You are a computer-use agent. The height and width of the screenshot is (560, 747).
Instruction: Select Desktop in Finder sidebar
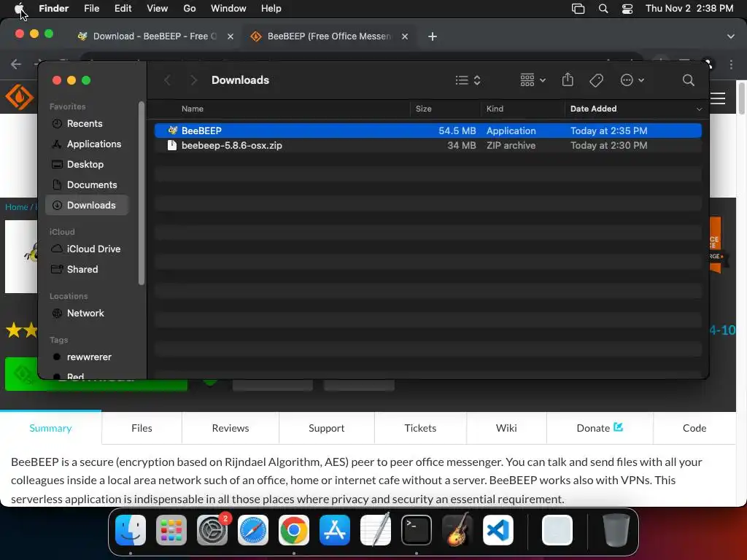[x=85, y=164]
